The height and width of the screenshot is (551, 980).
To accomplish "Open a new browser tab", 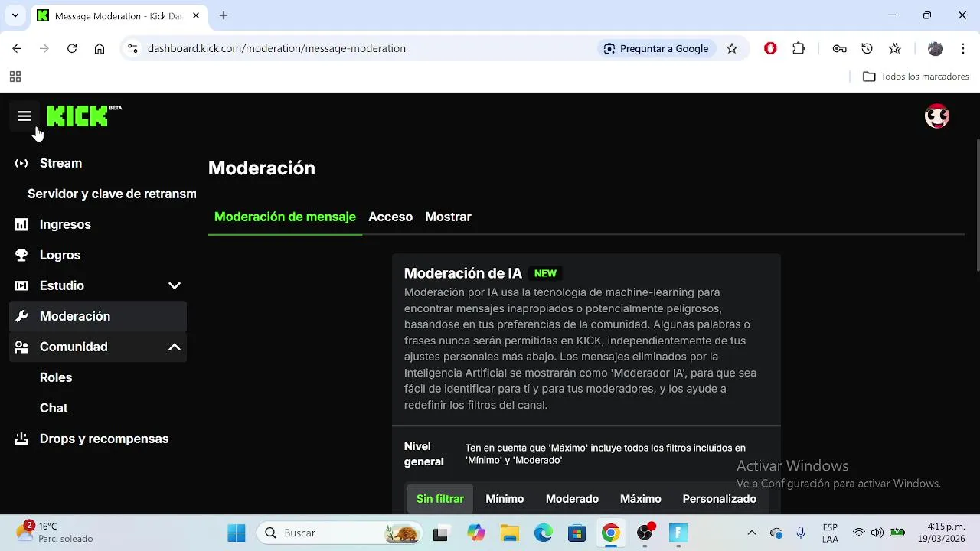I will (224, 15).
